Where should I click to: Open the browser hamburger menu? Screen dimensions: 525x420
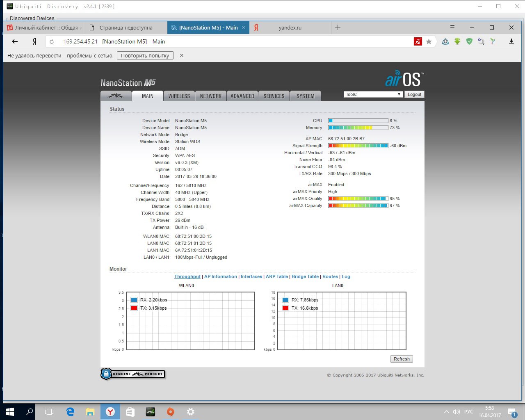coord(452,27)
